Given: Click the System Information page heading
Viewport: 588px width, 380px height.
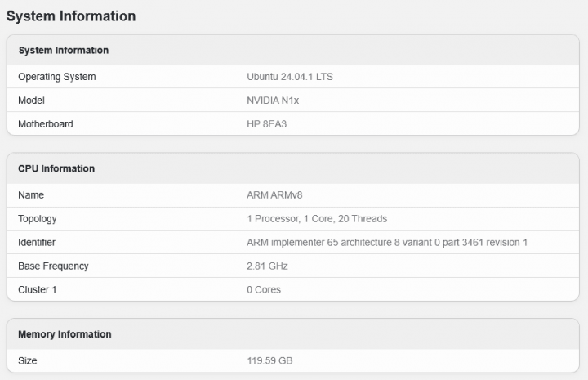Looking at the screenshot, I should 71,16.
